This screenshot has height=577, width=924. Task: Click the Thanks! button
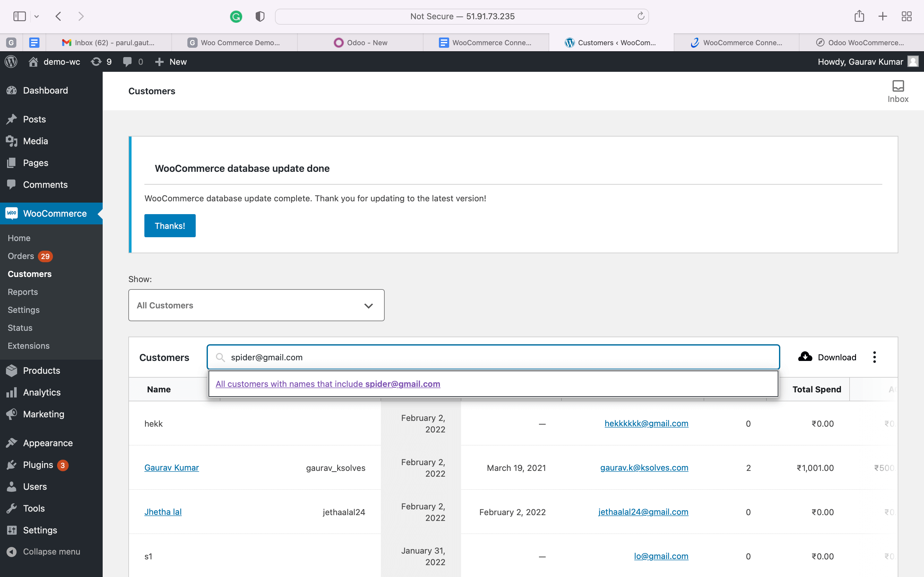(x=170, y=226)
